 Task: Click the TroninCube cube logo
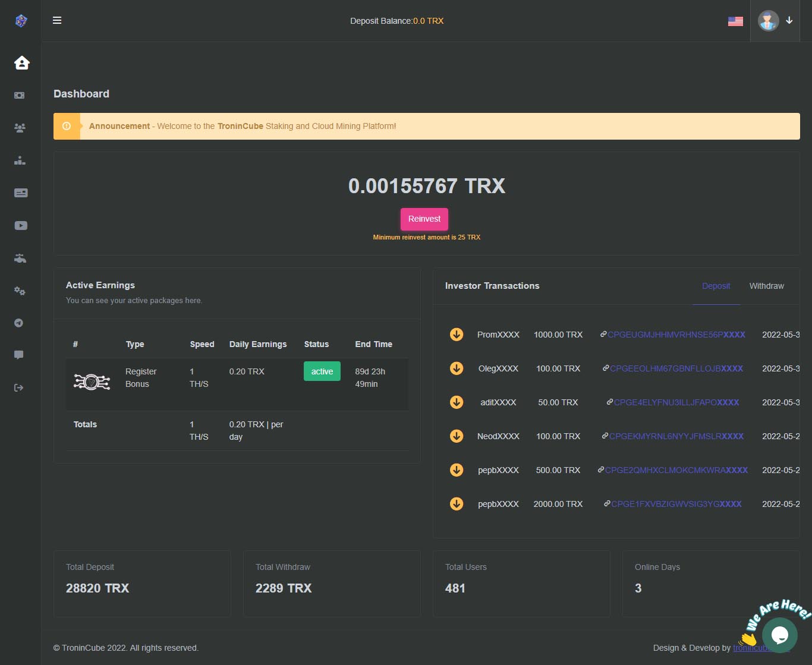point(21,21)
